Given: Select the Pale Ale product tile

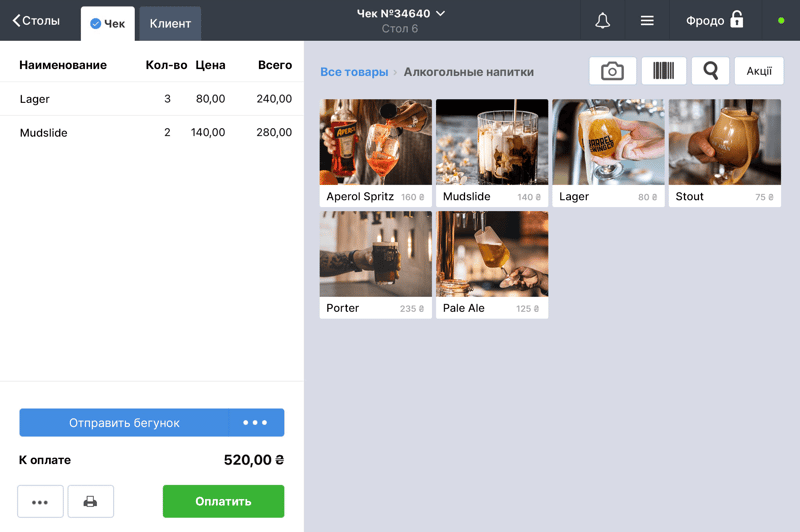Looking at the screenshot, I should (x=491, y=264).
